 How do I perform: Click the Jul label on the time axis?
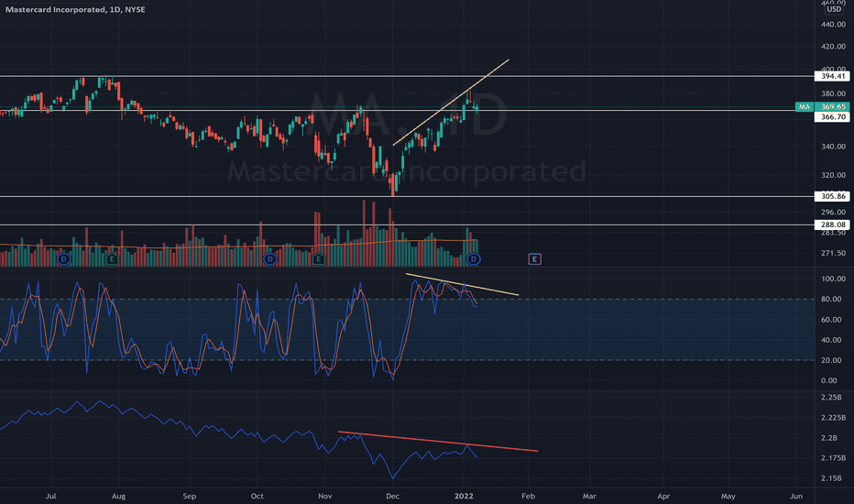pyautogui.click(x=50, y=496)
